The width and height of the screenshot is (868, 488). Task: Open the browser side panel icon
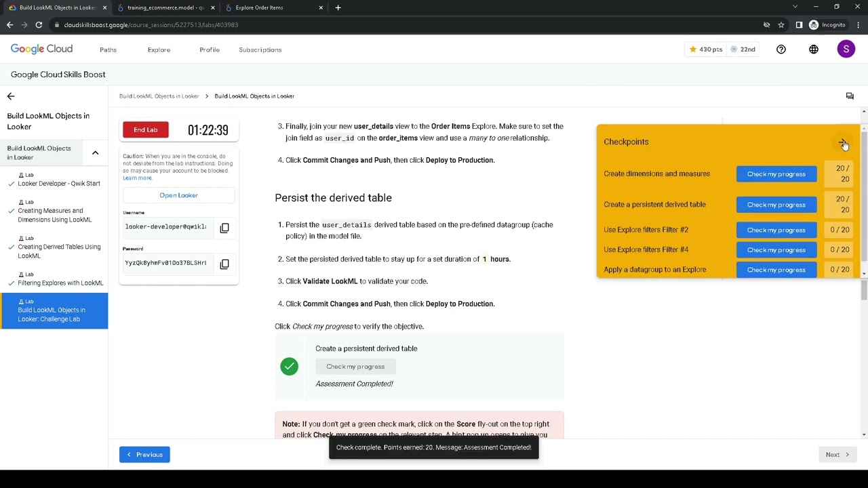click(799, 25)
